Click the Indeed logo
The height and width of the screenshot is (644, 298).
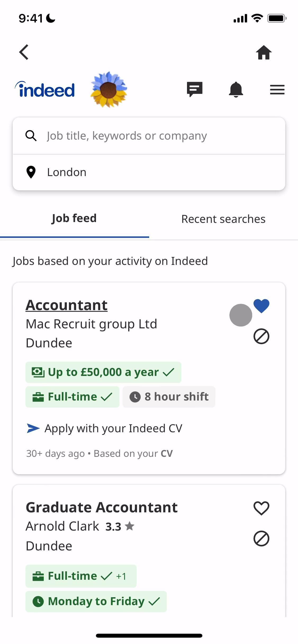[45, 90]
